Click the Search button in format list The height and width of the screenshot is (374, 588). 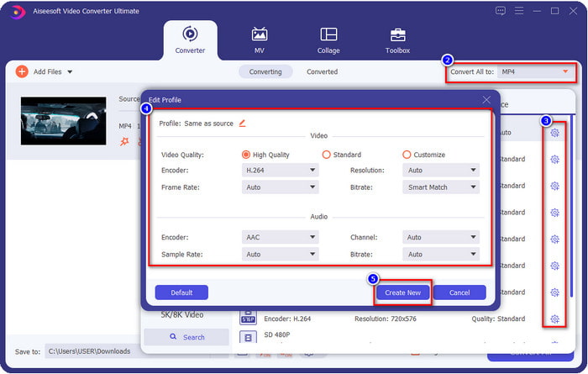[x=186, y=337]
